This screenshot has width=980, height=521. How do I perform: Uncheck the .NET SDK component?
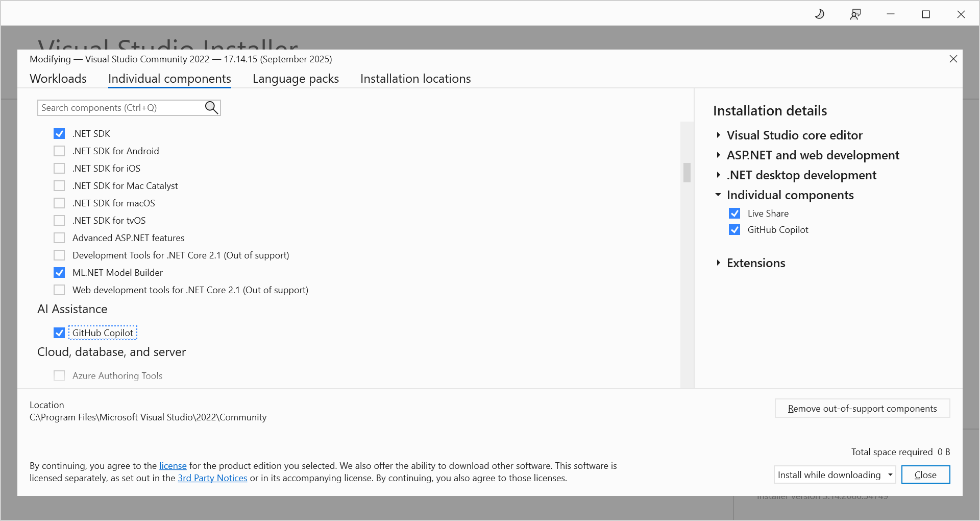(x=59, y=133)
